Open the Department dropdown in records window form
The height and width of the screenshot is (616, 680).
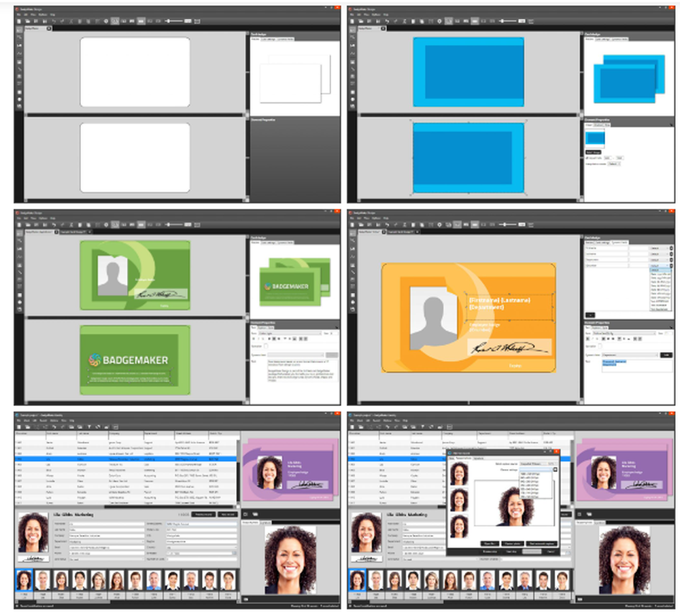106,541
